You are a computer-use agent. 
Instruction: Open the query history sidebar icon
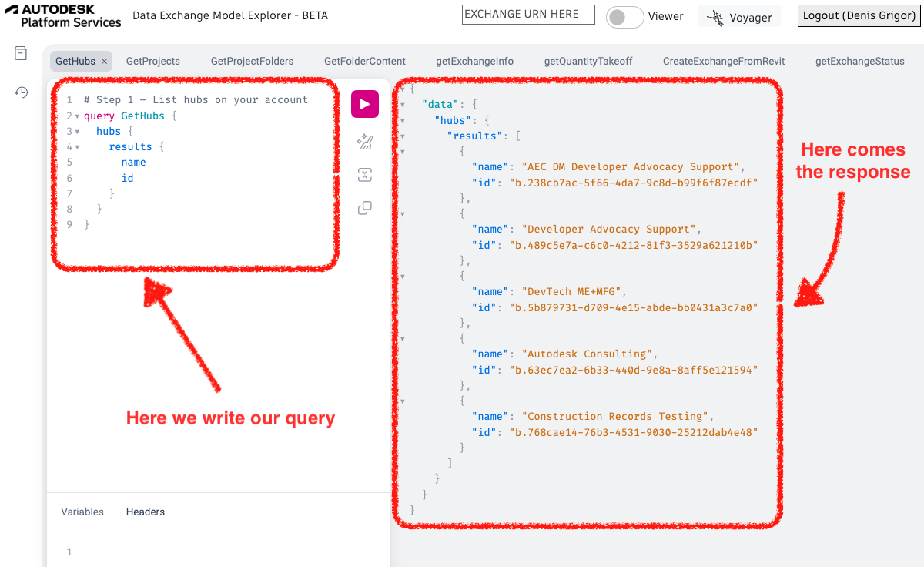(21, 92)
